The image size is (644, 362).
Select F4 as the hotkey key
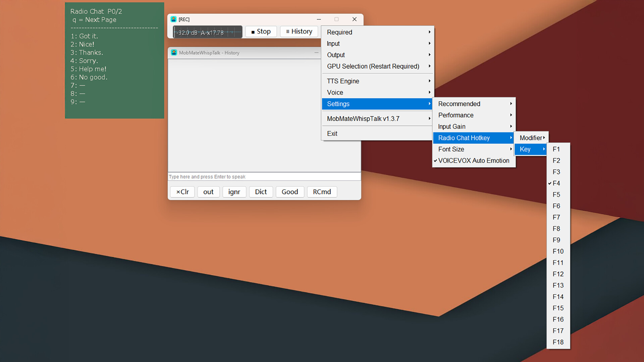click(556, 183)
